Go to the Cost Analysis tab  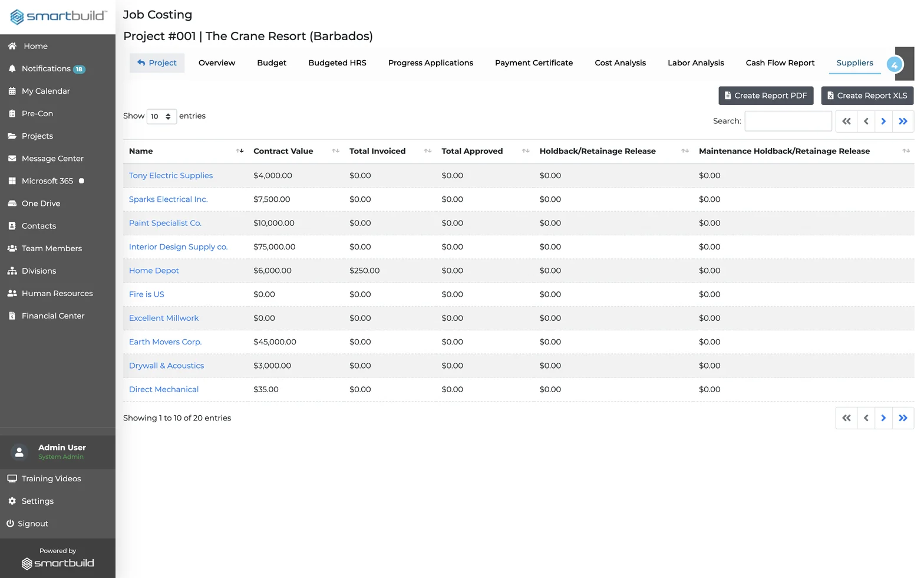coord(620,63)
